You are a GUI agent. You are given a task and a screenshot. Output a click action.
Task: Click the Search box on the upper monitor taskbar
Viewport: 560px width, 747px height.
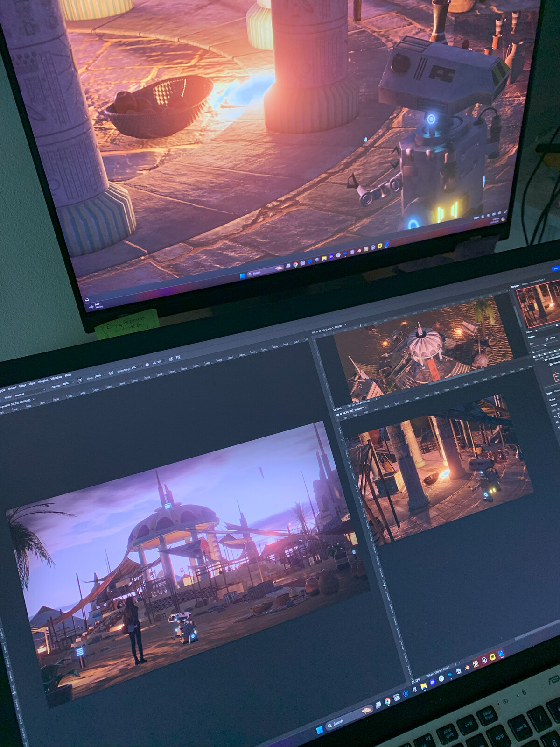(265, 272)
